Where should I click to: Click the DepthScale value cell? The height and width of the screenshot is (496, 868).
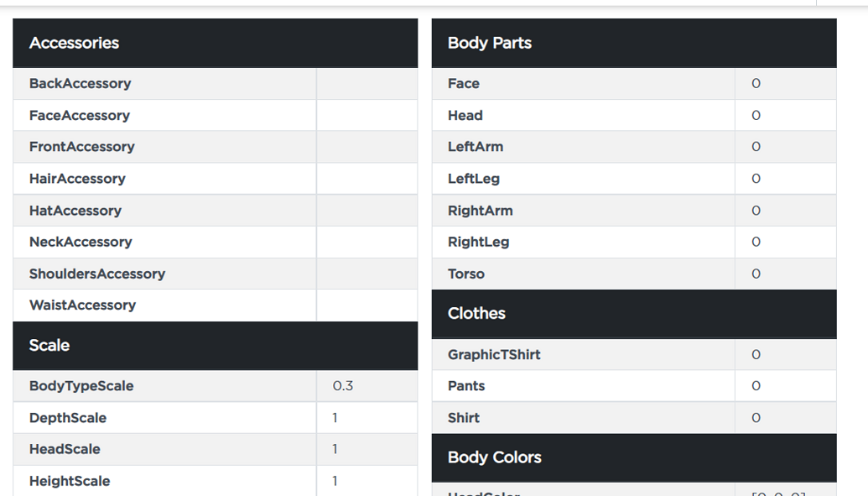(x=367, y=418)
